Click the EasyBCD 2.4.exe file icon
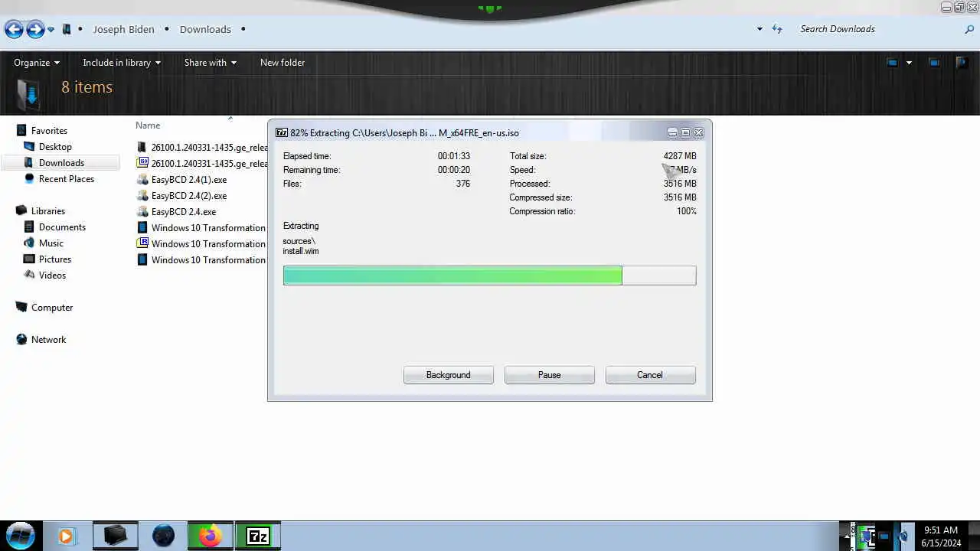The width and height of the screenshot is (980, 551). click(142, 212)
